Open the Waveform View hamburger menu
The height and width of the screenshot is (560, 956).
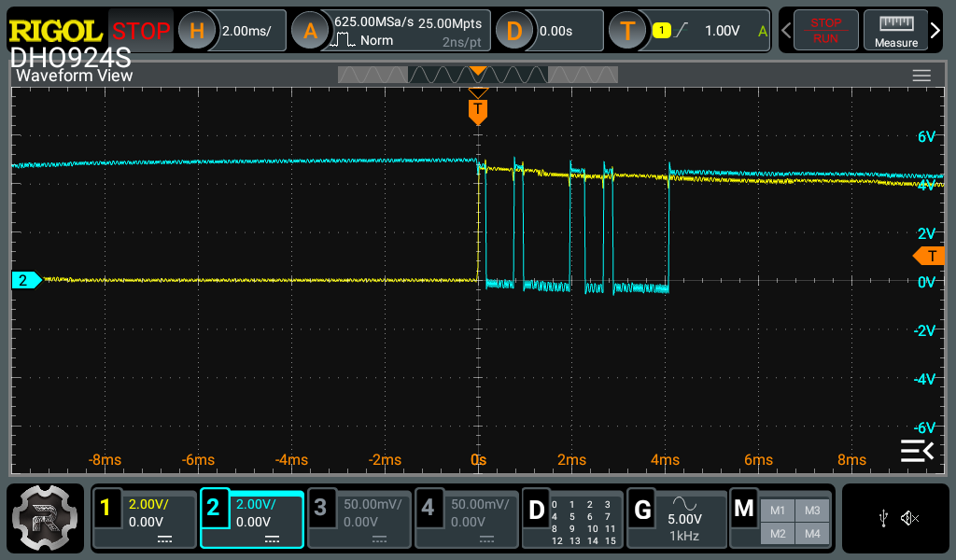click(x=921, y=76)
